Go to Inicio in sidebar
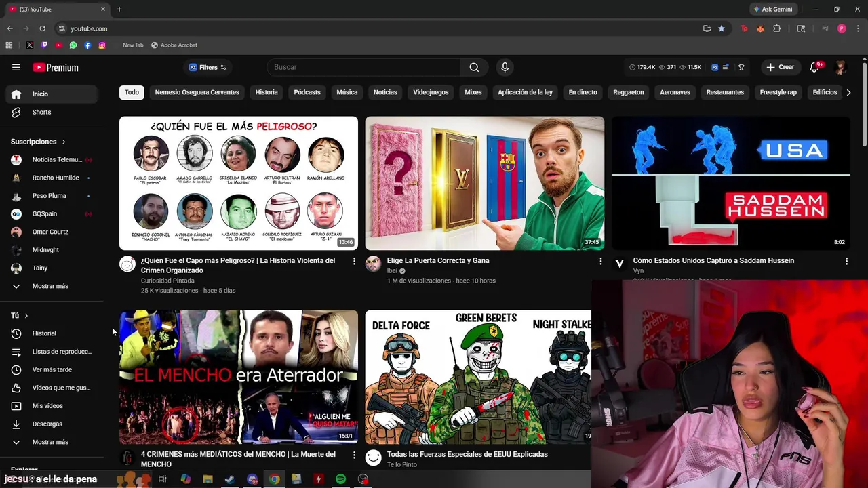868x488 pixels. (x=52, y=94)
